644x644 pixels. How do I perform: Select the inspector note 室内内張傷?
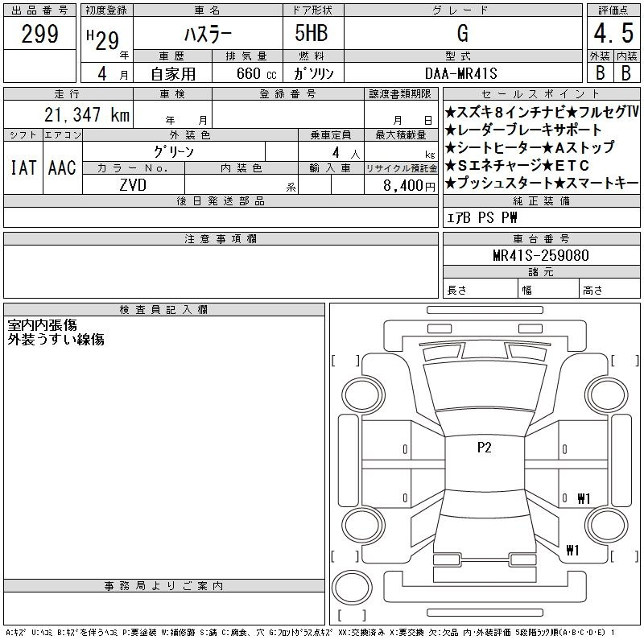pyautogui.click(x=43, y=325)
